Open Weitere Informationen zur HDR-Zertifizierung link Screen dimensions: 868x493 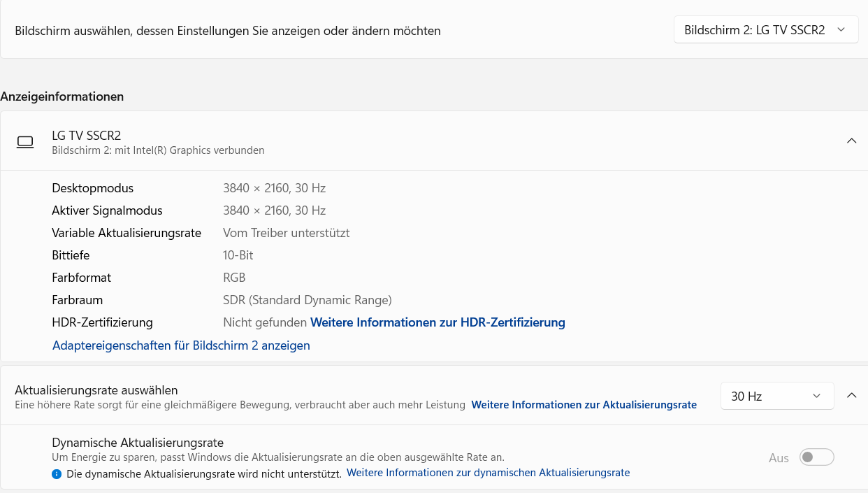point(437,322)
